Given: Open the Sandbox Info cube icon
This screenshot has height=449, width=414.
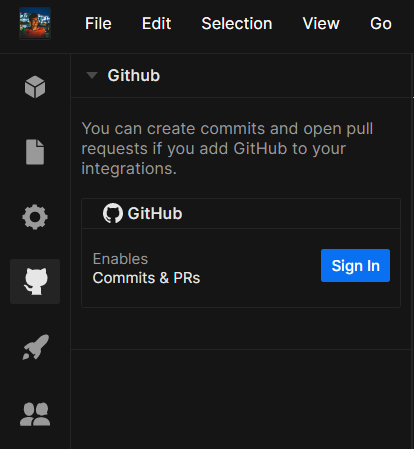Looking at the screenshot, I should click(x=35, y=87).
